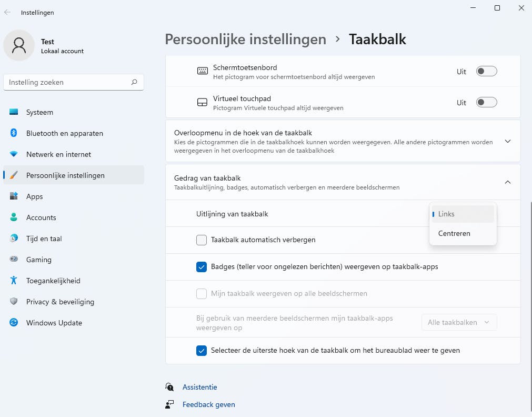532x417 pixels.
Task: Open the Feedback geven link
Action: pyautogui.click(x=208, y=404)
